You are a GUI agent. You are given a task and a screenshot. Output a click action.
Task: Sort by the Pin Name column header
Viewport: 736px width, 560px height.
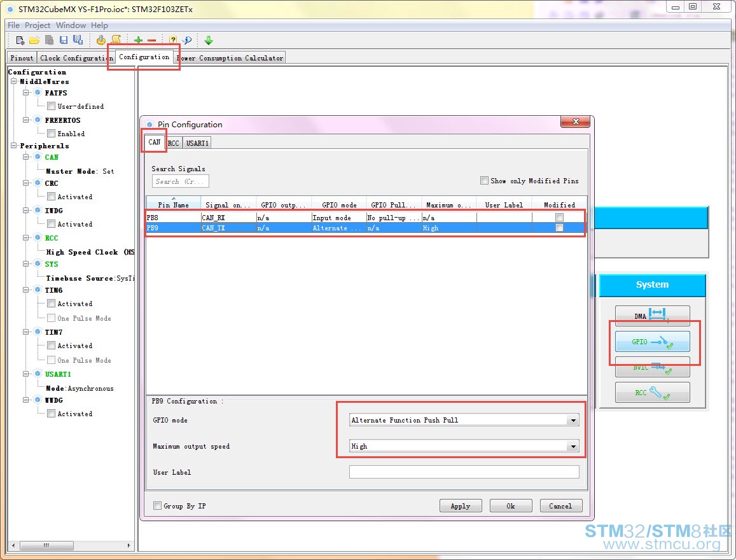click(173, 204)
